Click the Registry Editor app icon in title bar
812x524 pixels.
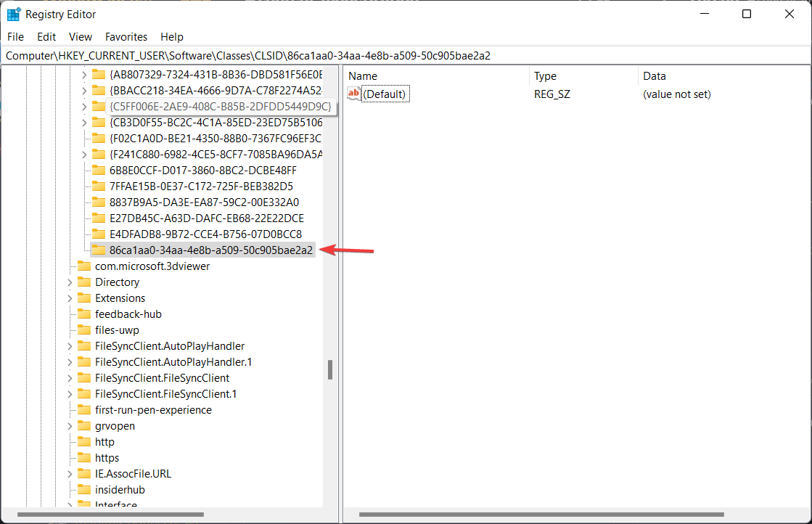click(x=14, y=14)
